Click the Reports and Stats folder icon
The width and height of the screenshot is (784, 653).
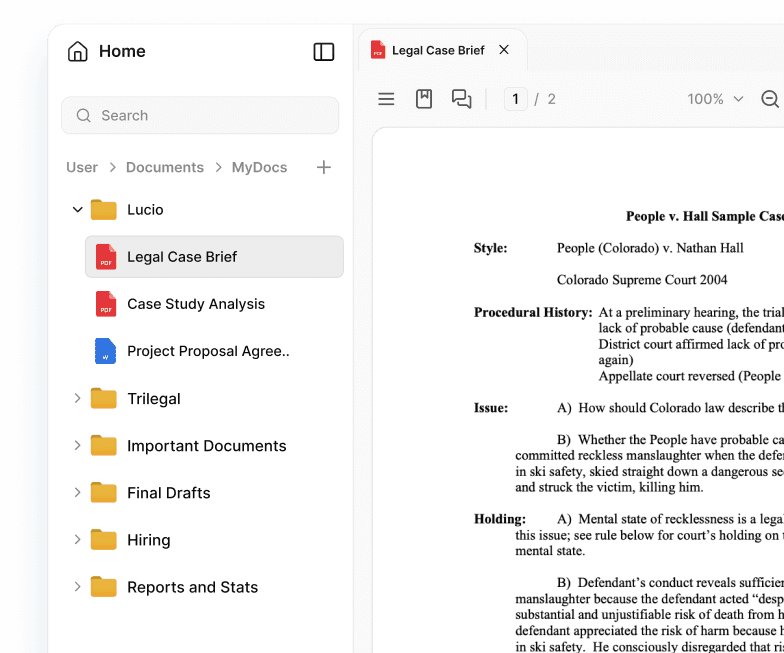(x=104, y=587)
